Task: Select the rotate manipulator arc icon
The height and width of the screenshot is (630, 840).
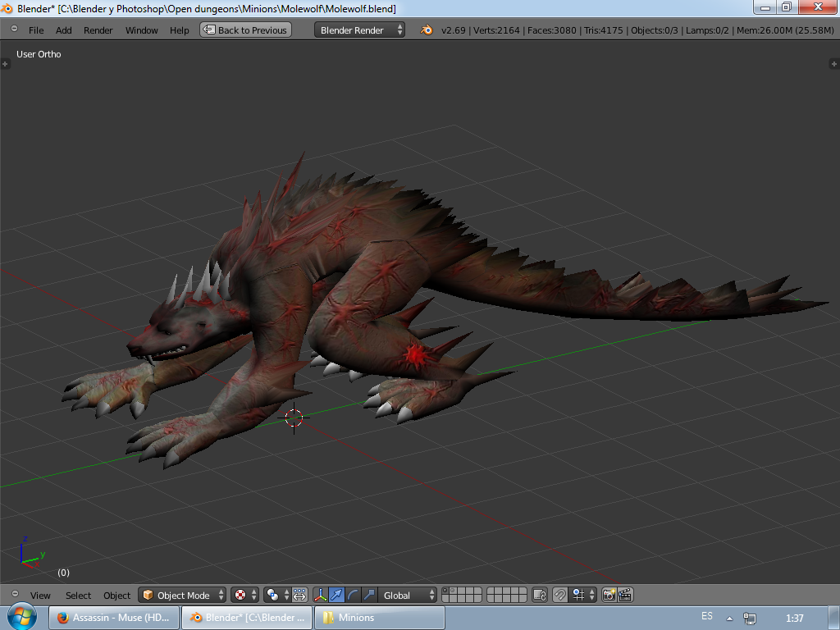Action: [x=353, y=596]
